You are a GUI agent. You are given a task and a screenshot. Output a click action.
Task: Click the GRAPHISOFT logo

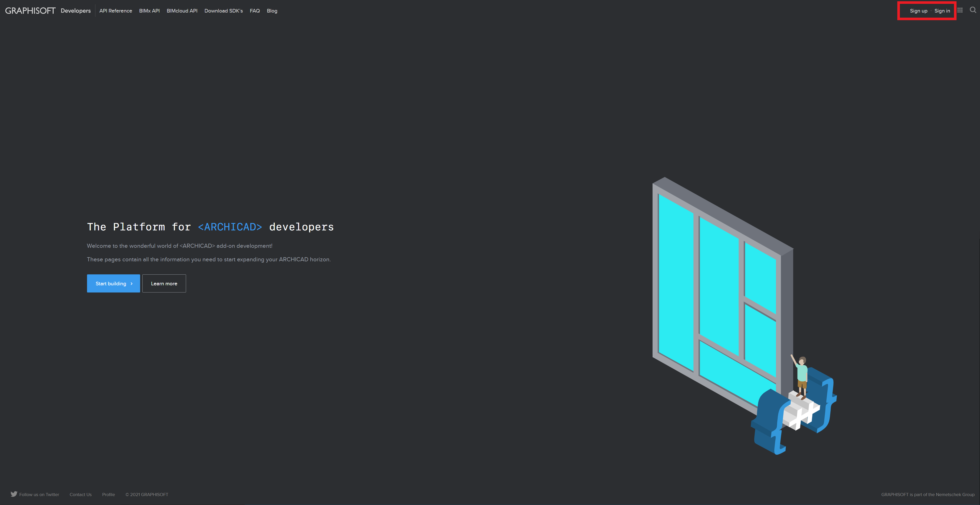point(30,11)
